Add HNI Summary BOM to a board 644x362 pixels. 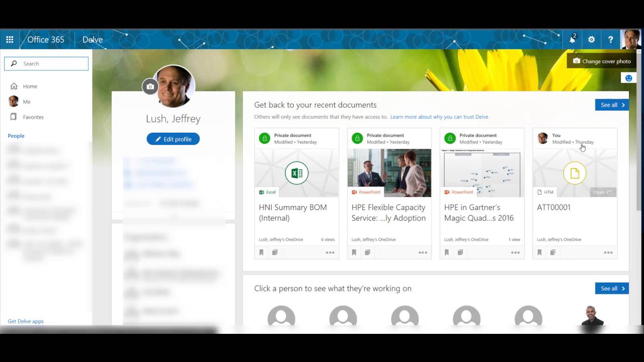coord(275,252)
